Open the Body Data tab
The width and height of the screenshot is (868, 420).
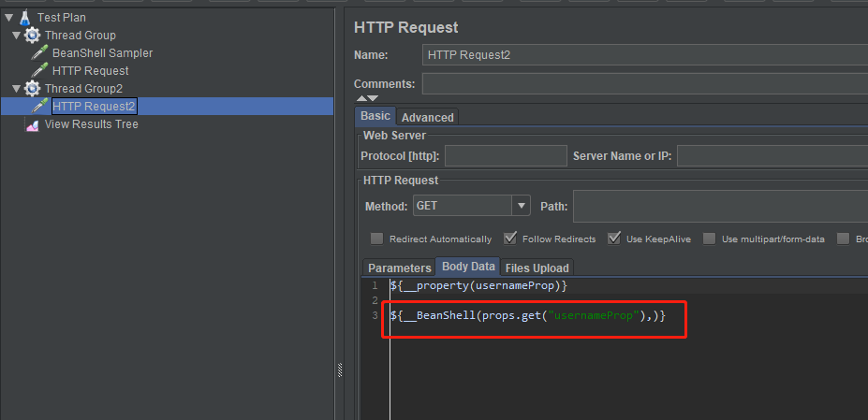coord(468,267)
